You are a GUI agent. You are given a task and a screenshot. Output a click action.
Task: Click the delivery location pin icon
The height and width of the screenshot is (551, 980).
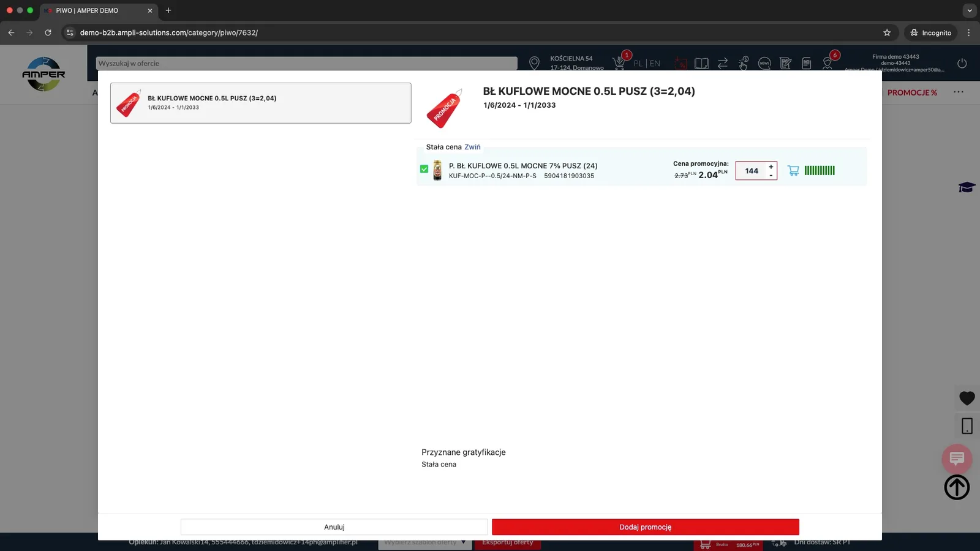coord(534,62)
